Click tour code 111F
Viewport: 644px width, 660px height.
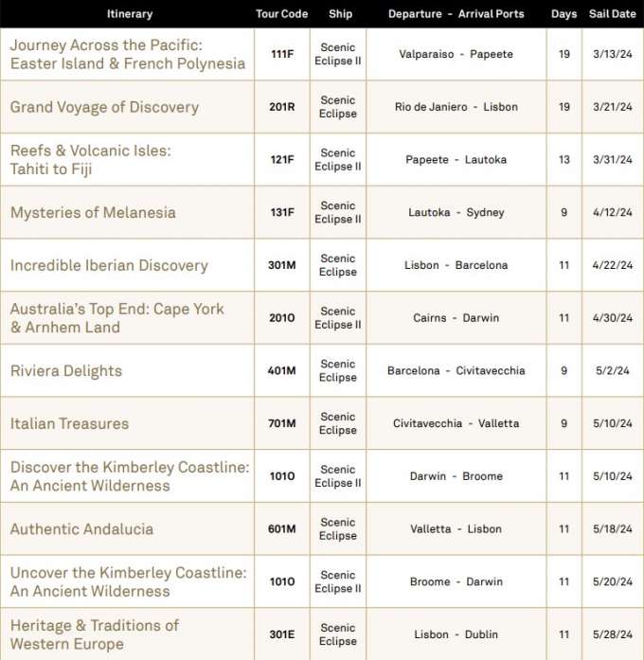(x=281, y=54)
